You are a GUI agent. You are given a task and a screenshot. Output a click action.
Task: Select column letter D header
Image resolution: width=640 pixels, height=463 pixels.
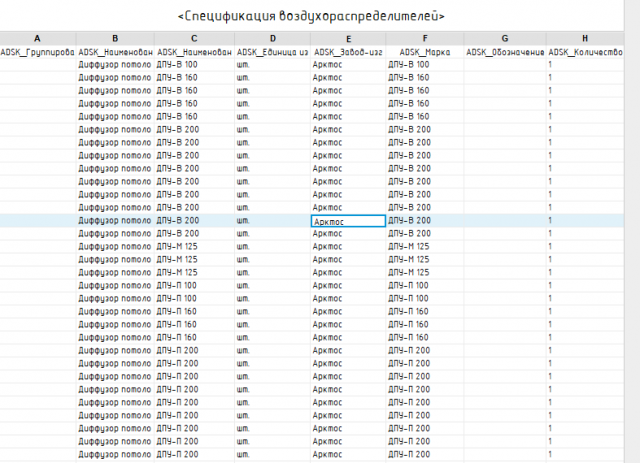272,38
